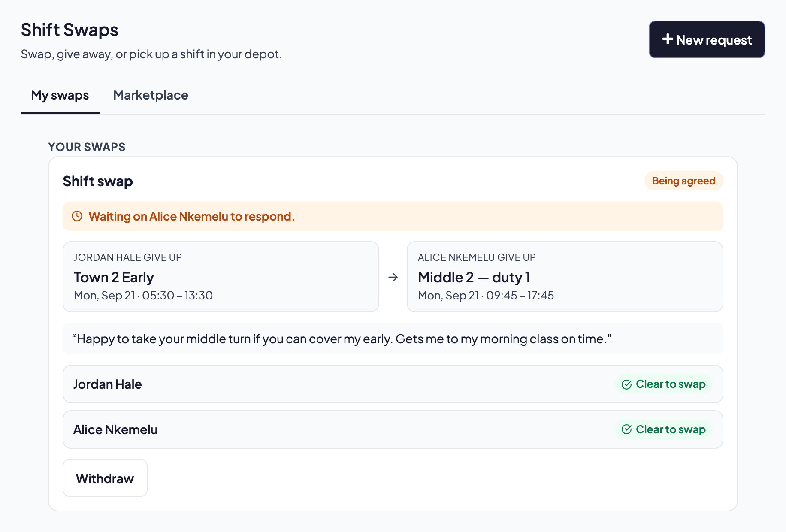The height and width of the screenshot is (532, 786).
Task: Open the Middle 2 — duty 1 shift card
Action: (565, 277)
